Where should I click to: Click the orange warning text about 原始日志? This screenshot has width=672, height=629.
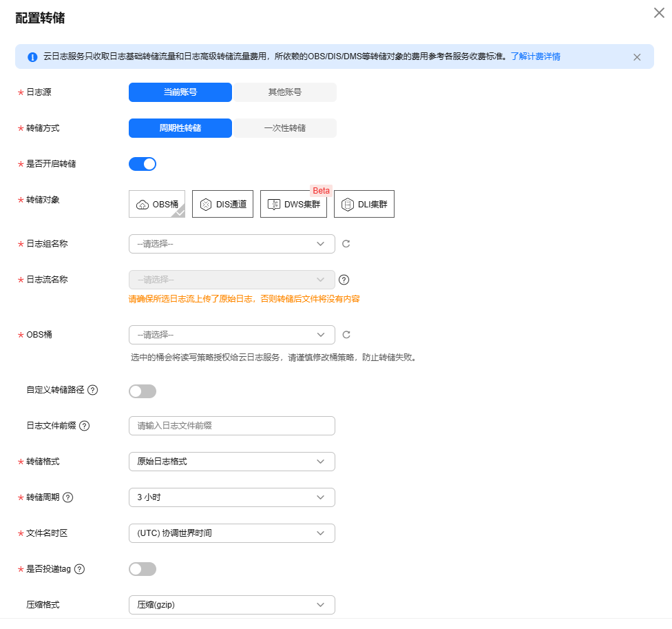point(244,299)
